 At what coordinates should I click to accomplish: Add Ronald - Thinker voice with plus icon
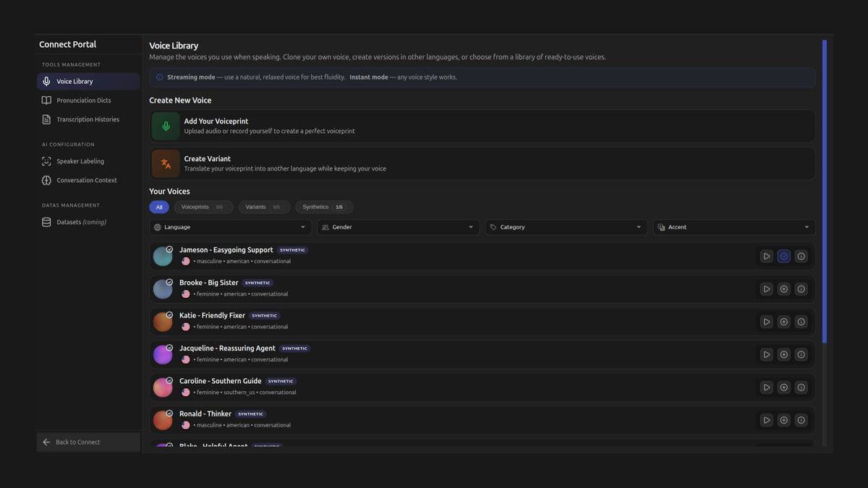tap(784, 420)
